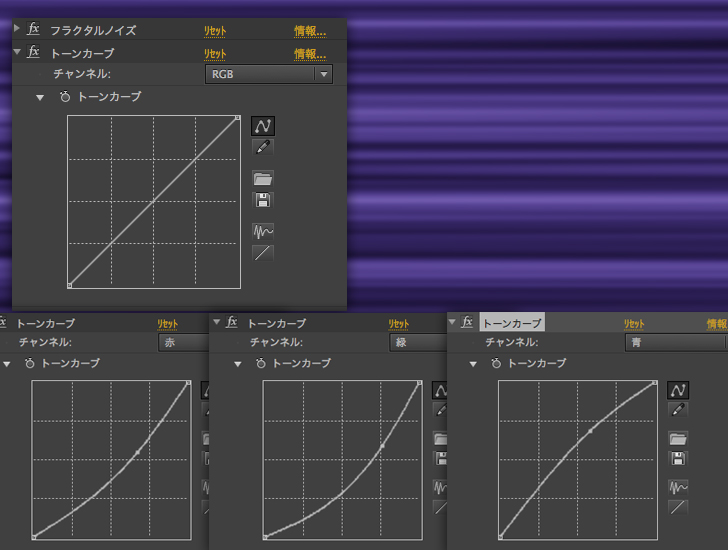Viewport: 728px width, 550px height.
Task: Select the pencil draw tool in RGB panel
Action: click(x=263, y=147)
